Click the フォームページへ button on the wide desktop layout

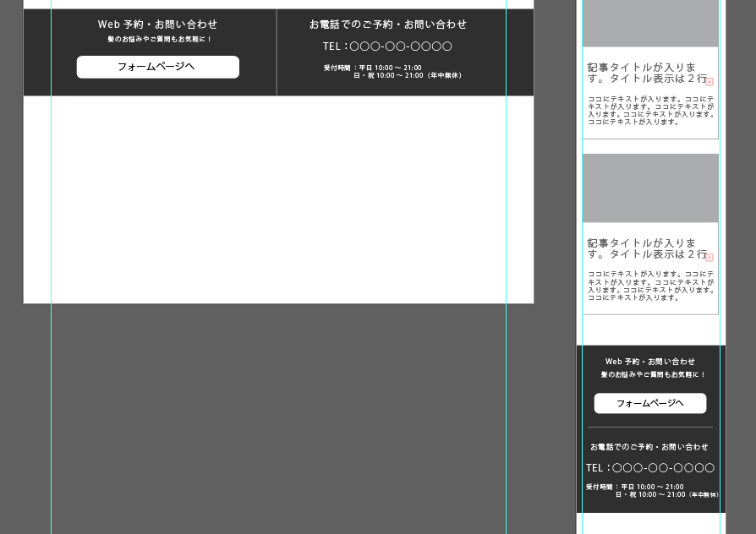pos(157,67)
